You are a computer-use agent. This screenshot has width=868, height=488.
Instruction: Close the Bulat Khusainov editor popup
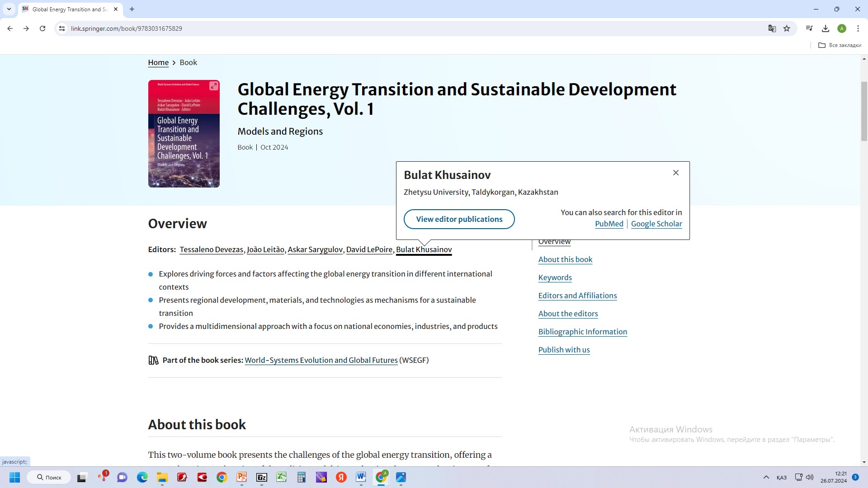[675, 173]
